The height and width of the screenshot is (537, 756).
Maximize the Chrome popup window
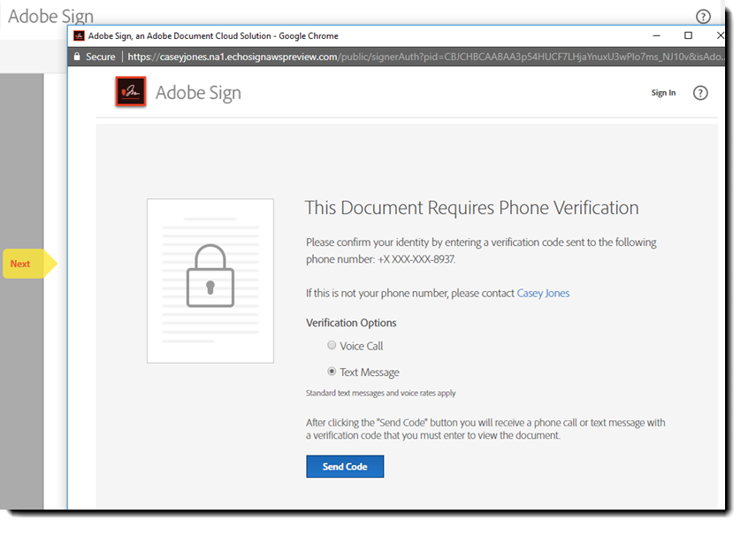tap(688, 35)
